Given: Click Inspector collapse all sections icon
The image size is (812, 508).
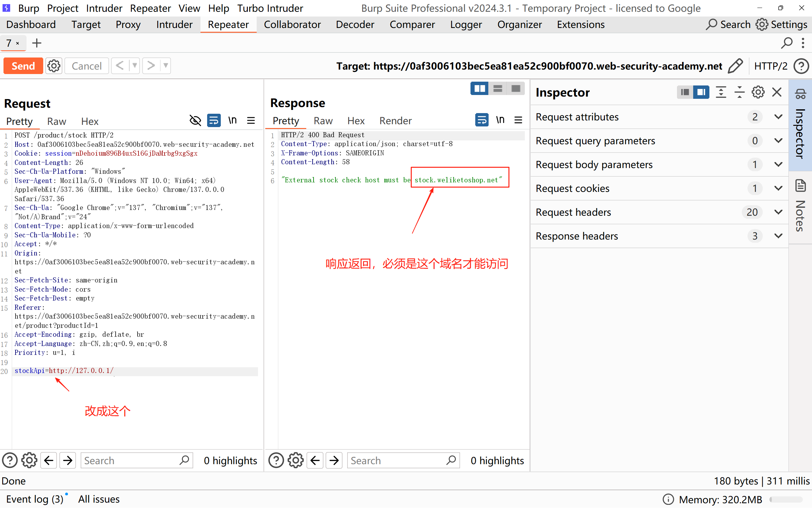Looking at the screenshot, I should pos(740,92).
